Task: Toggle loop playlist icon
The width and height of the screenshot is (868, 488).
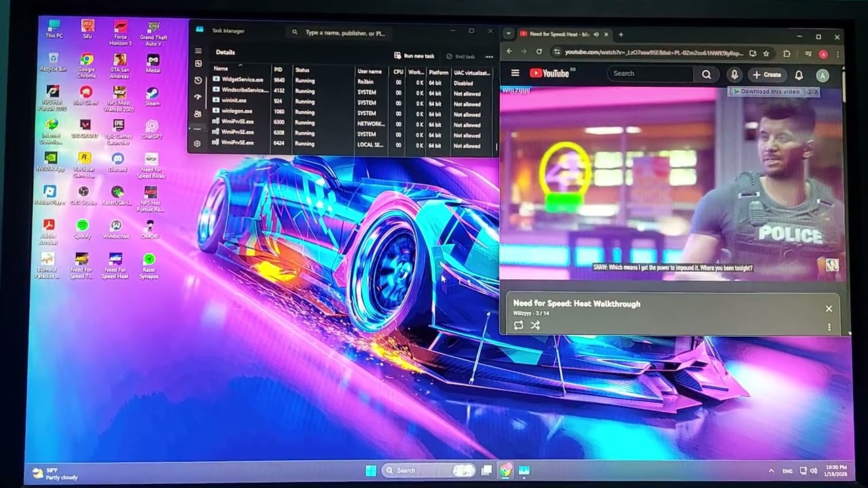Action: (x=519, y=325)
